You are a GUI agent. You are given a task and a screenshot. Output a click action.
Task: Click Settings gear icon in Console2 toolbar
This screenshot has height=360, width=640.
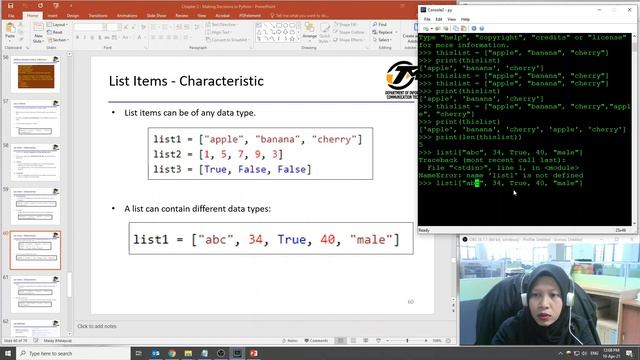474,29
